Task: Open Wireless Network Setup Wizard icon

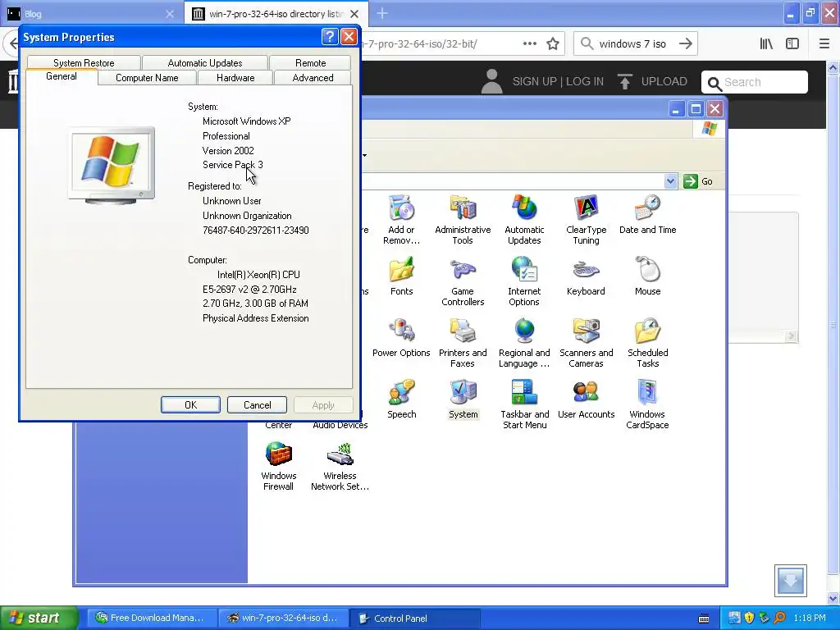Action: [340, 466]
